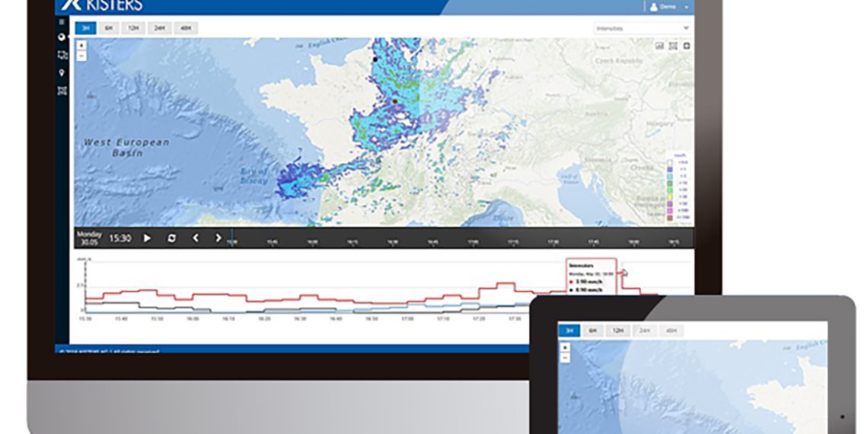Image resolution: width=868 pixels, height=434 pixels.
Task: Select 48H tab on the tablet
Action: tap(671, 331)
